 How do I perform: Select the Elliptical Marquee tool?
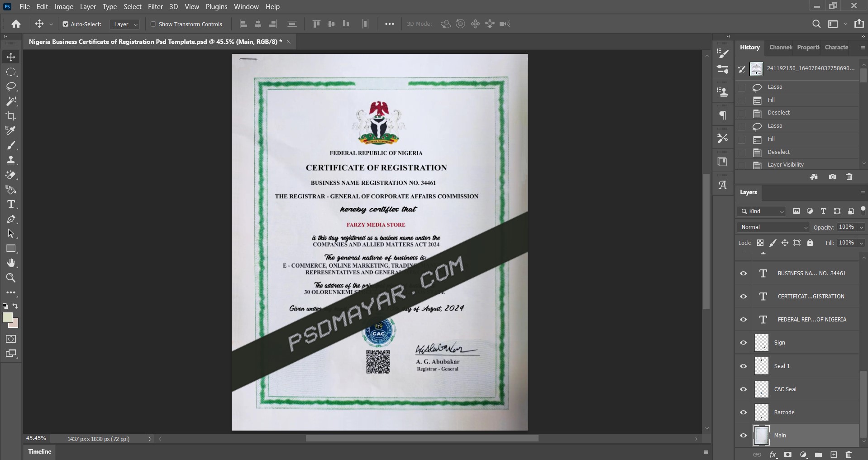click(x=11, y=72)
